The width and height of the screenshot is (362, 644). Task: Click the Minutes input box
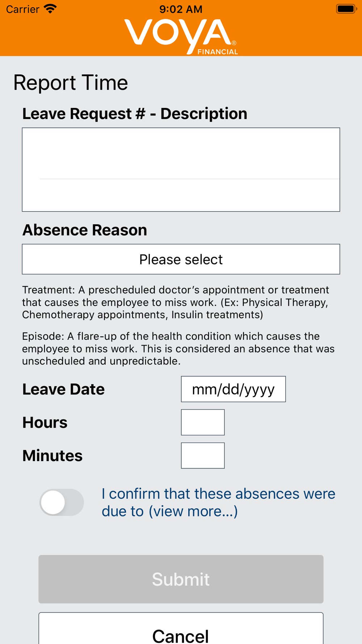click(x=203, y=456)
